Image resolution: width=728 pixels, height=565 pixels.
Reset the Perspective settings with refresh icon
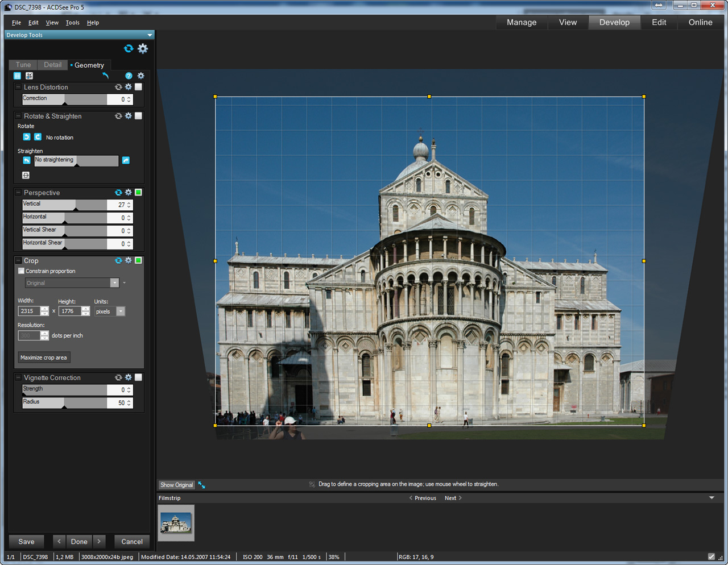click(x=118, y=193)
